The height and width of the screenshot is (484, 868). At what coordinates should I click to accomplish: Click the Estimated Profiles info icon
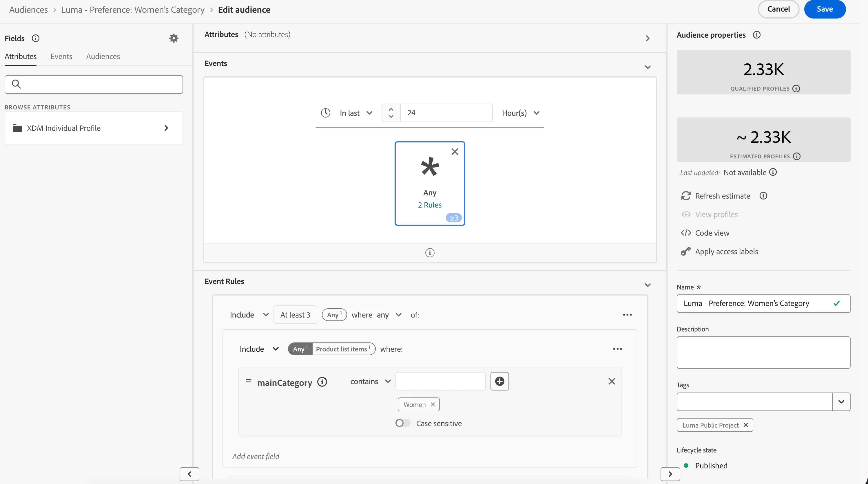click(796, 156)
